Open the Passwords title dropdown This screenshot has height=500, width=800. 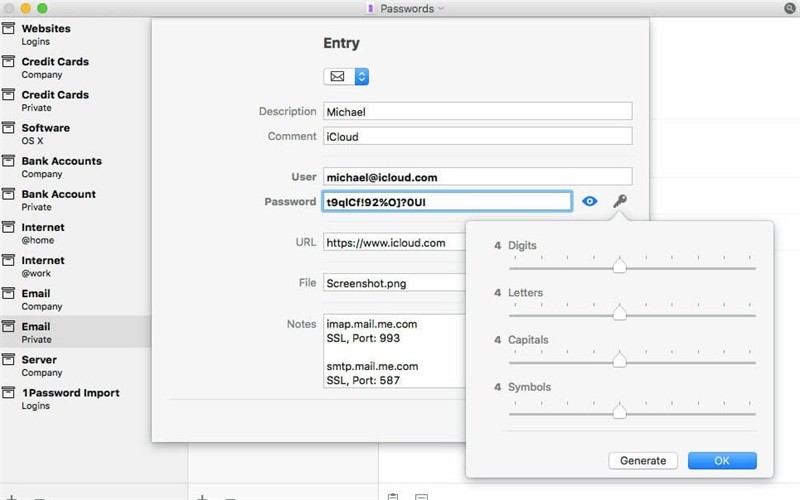pyautogui.click(x=406, y=8)
